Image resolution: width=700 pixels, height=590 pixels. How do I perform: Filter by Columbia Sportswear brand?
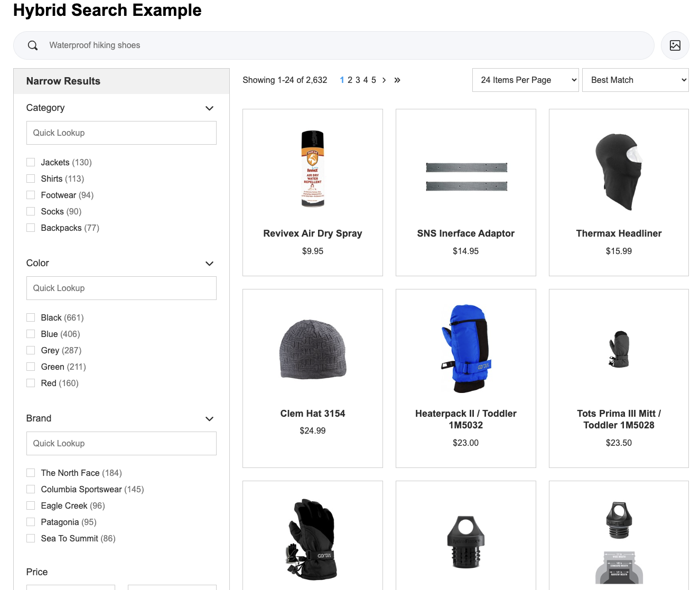point(31,489)
